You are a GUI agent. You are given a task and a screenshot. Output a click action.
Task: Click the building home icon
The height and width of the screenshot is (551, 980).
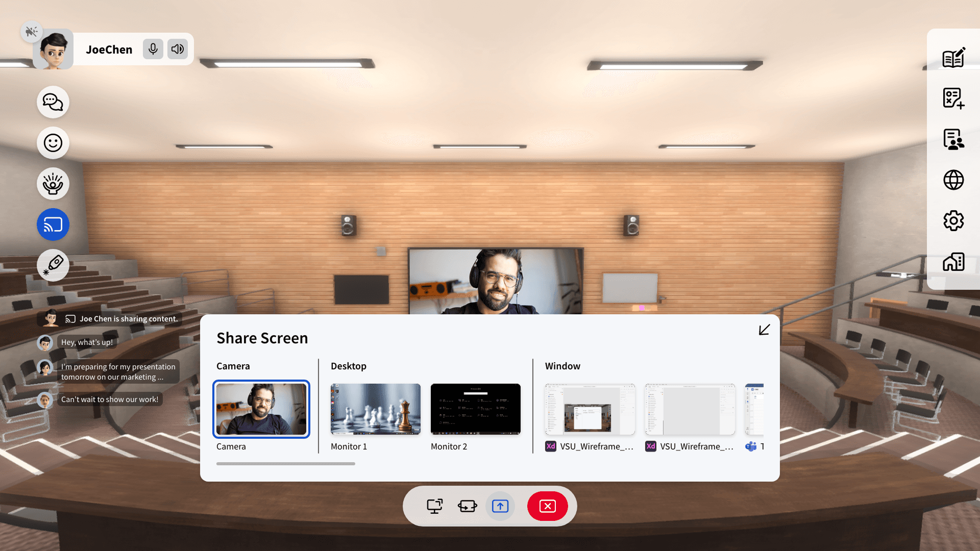(x=953, y=262)
